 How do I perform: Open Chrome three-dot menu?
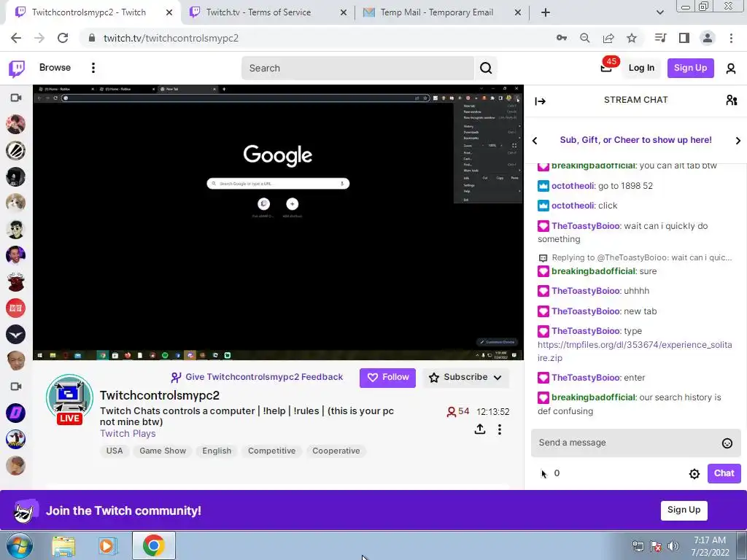point(731,38)
